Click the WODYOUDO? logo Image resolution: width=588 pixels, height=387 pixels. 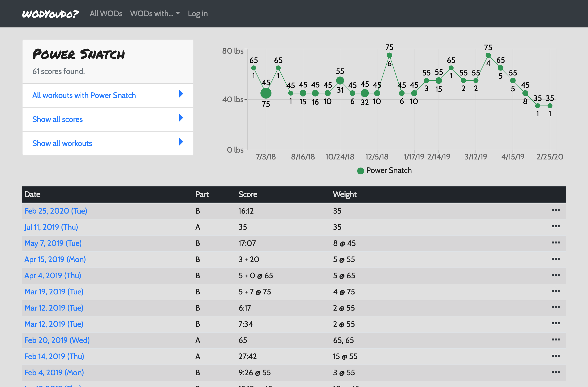coord(50,14)
